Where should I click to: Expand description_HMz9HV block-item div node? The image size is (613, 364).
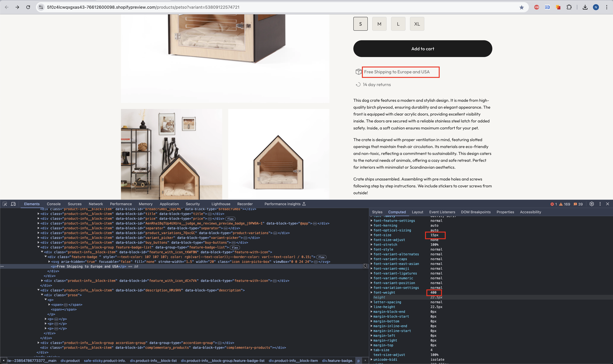click(38, 290)
